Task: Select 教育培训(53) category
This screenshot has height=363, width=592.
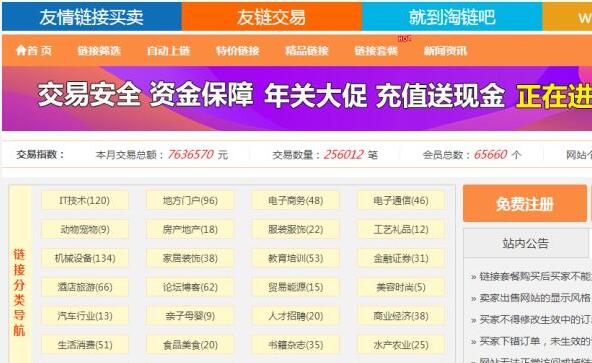Action: click(296, 258)
